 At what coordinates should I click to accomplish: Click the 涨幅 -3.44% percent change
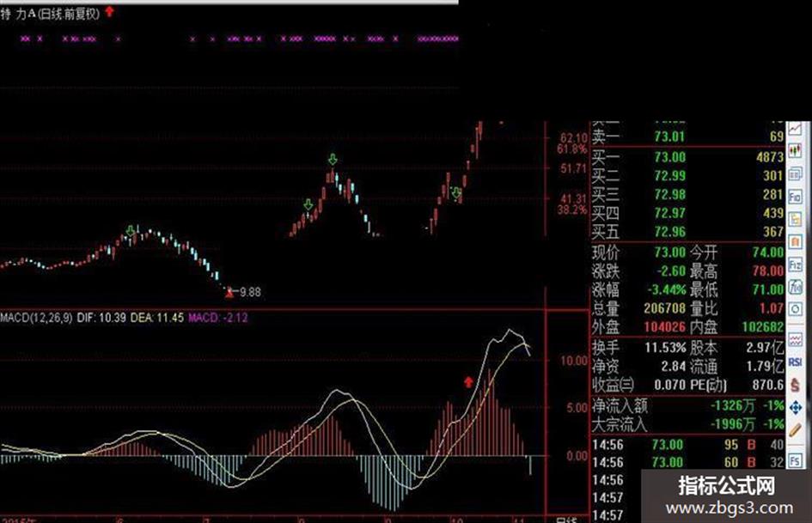667,290
